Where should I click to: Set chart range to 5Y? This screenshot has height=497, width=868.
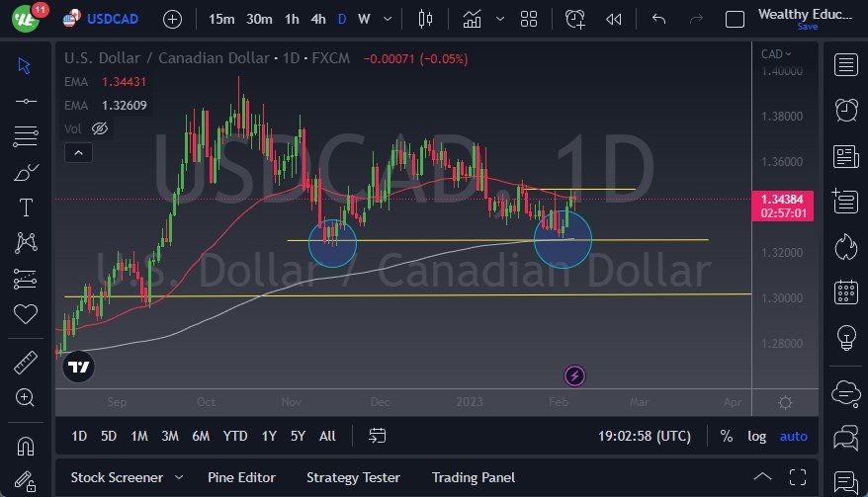coord(298,436)
